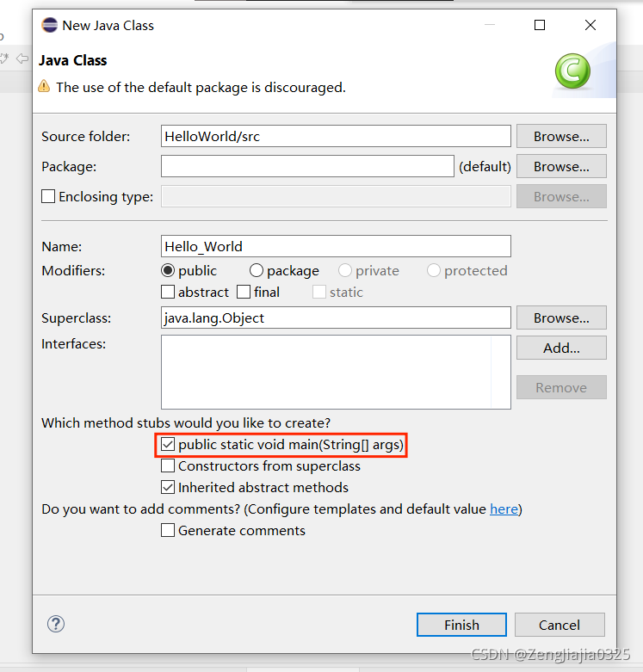Check Constructors from superclass
Viewport: 643px width, 672px height.
point(168,465)
